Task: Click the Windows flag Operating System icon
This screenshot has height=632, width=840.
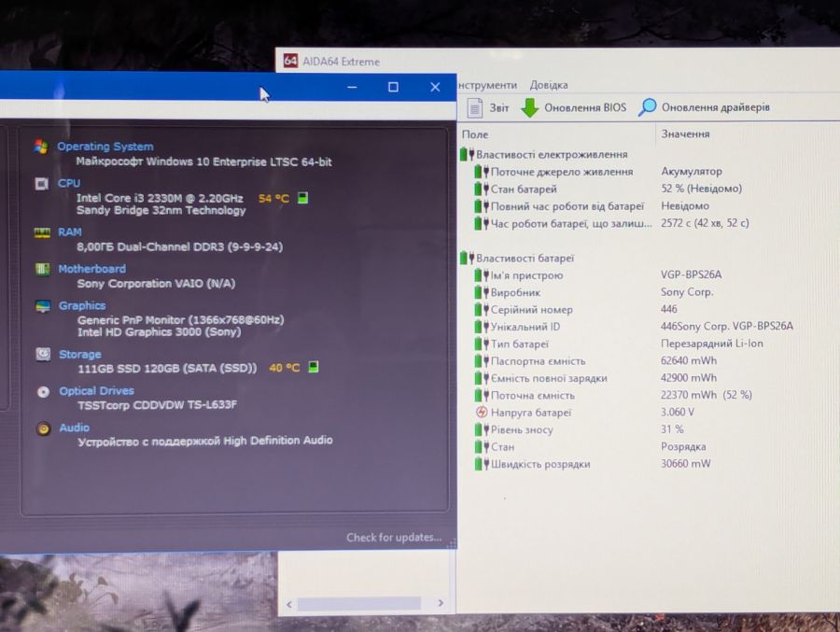Action: [41, 147]
